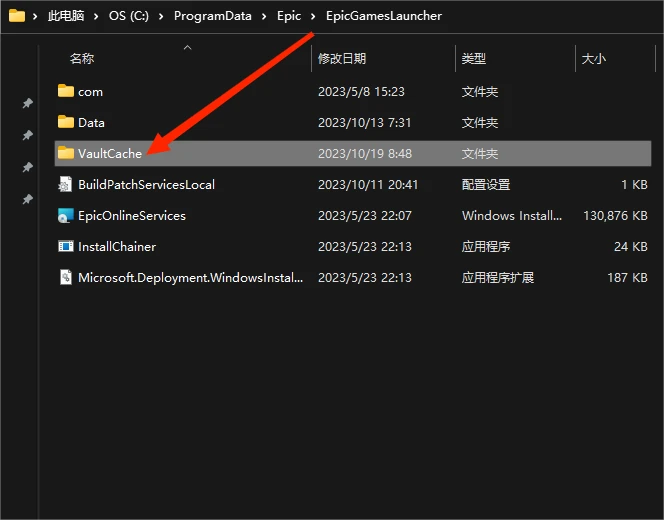664x520 pixels.
Task: Sort by the 大小 column header
Action: 594,58
